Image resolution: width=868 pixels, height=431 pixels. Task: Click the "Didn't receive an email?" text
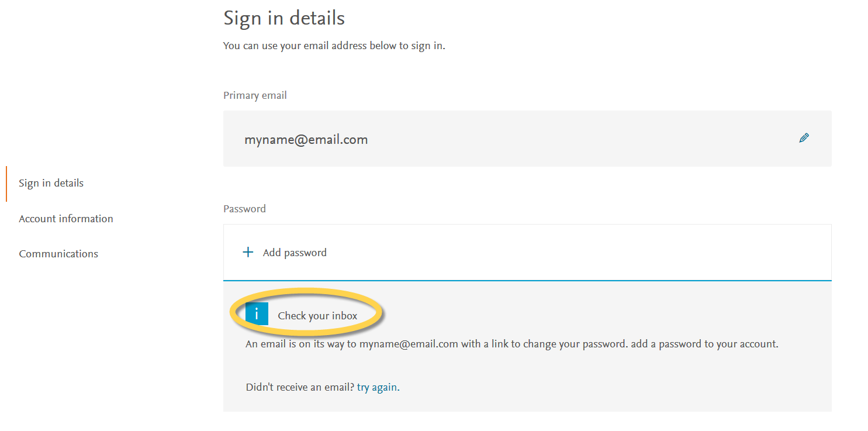point(300,387)
